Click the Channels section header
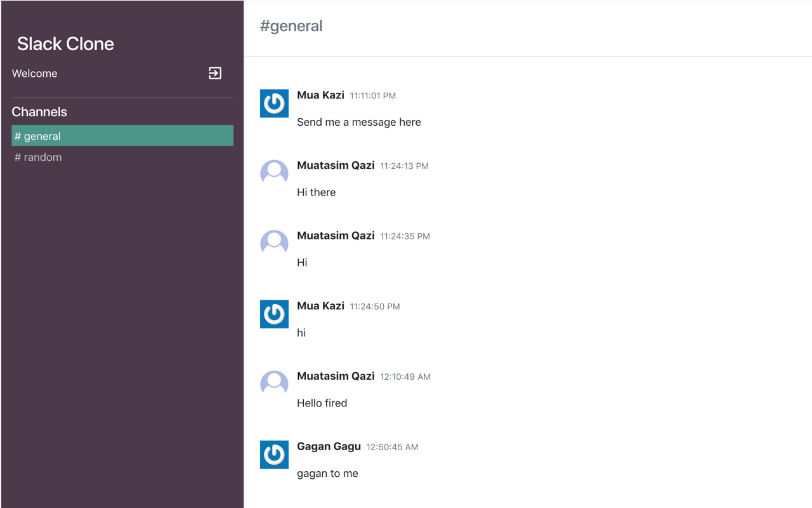812x508 pixels. (x=39, y=112)
